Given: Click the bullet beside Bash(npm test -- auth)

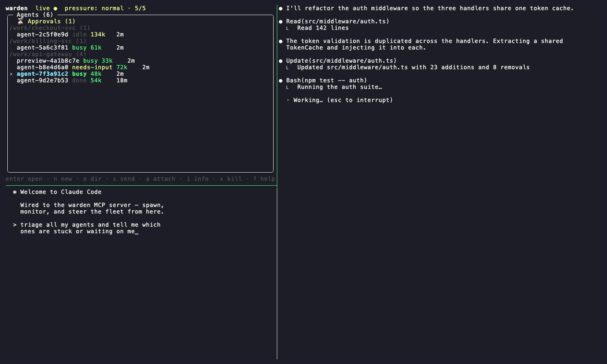Looking at the screenshot, I should pos(281,80).
